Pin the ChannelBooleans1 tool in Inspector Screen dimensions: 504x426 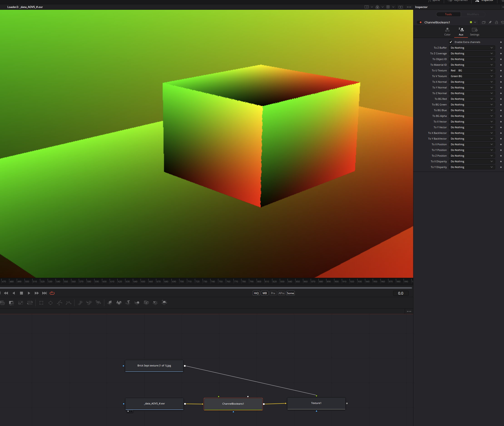click(x=490, y=23)
